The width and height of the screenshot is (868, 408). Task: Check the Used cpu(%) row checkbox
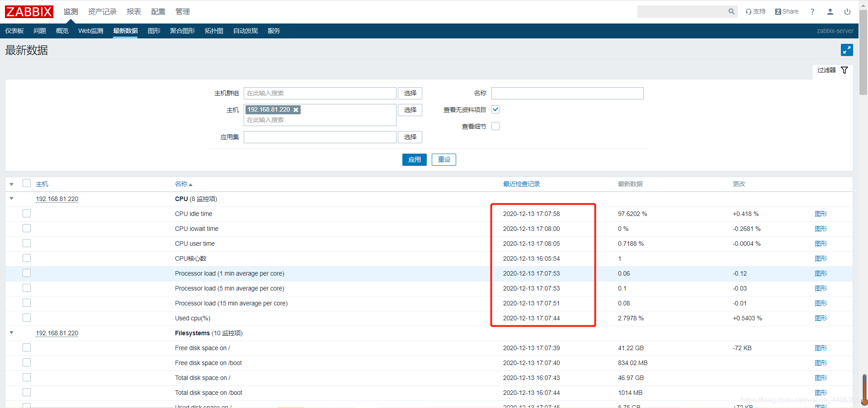coord(27,318)
